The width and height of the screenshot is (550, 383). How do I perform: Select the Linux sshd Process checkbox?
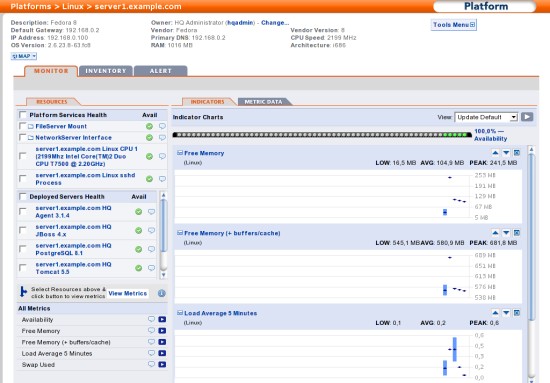tap(23, 179)
